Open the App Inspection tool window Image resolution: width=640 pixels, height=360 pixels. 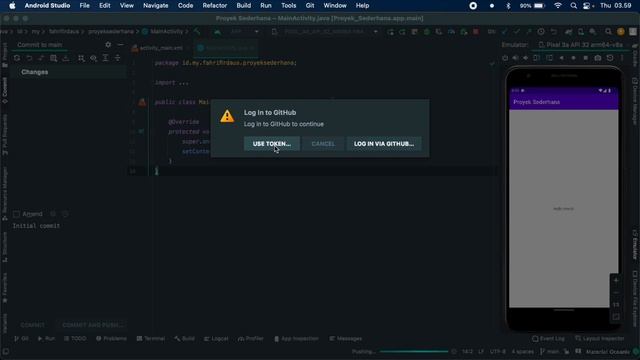(296, 339)
